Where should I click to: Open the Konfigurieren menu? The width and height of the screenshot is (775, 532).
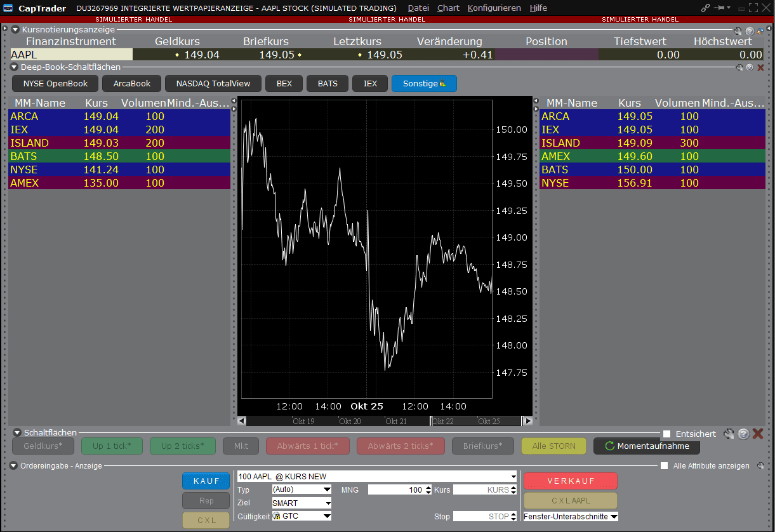[x=494, y=8]
